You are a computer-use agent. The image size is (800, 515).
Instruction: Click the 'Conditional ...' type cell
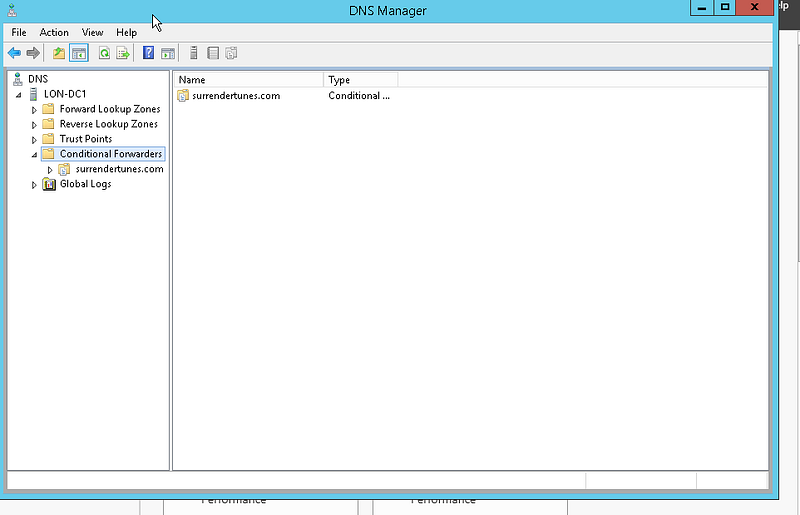pyautogui.click(x=359, y=95)
